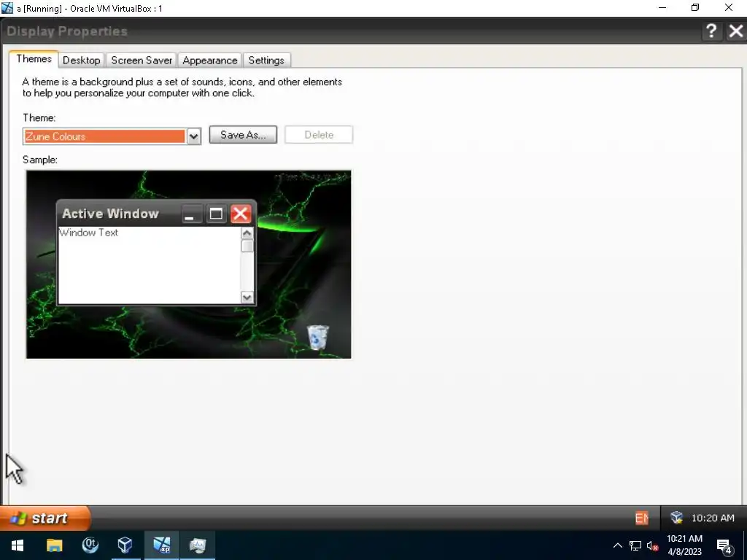Click the Recycle Bin icon in sample
The width and height of the screenshot is (747, 560).
pyautogui.click(x=318, y=337)
